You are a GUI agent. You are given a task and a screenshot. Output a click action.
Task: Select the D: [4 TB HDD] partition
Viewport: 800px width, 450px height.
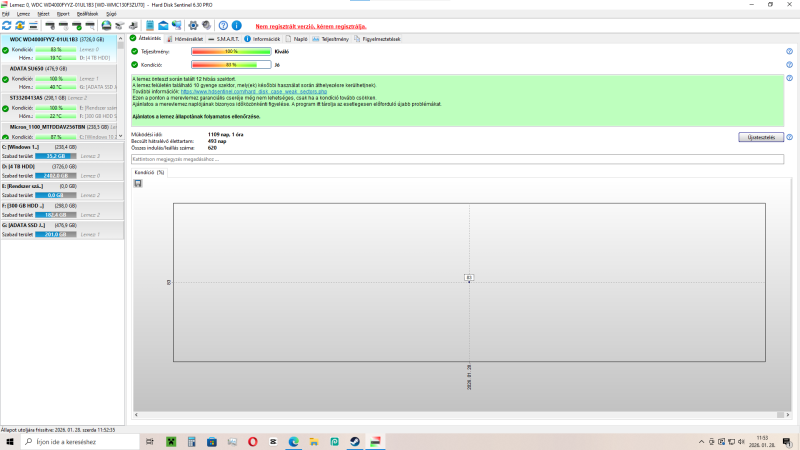point(62,171)
